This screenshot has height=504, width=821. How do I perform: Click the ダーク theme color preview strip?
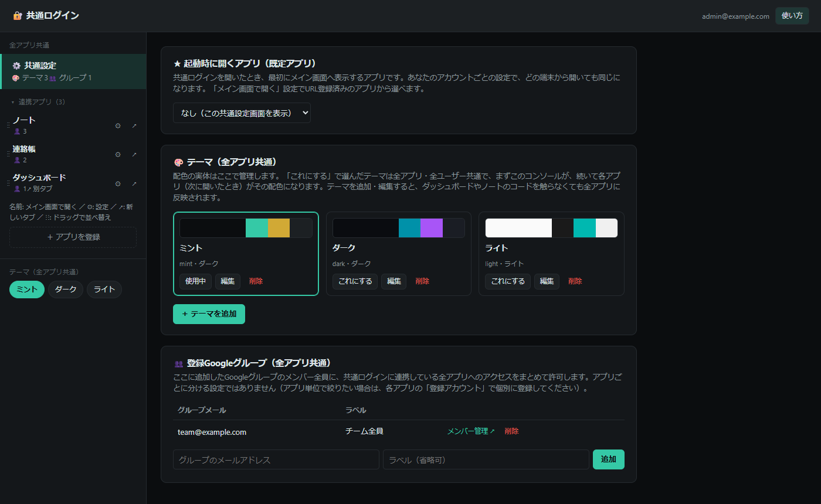(399, 228)
